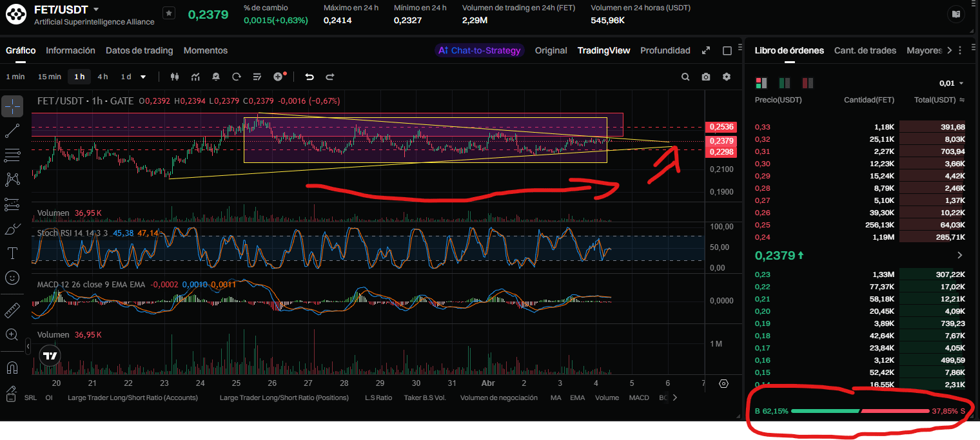Image resolution: width=980 pixels, height=440 pixels.
Task: Select the brush drawing tool
Action: click(x=12, y=229)
